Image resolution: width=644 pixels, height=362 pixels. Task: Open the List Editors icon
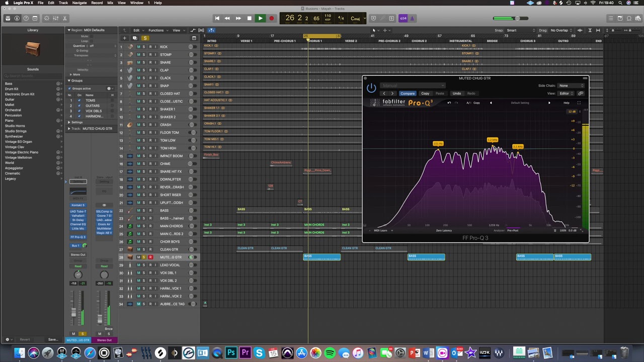[x=611, y=18]
